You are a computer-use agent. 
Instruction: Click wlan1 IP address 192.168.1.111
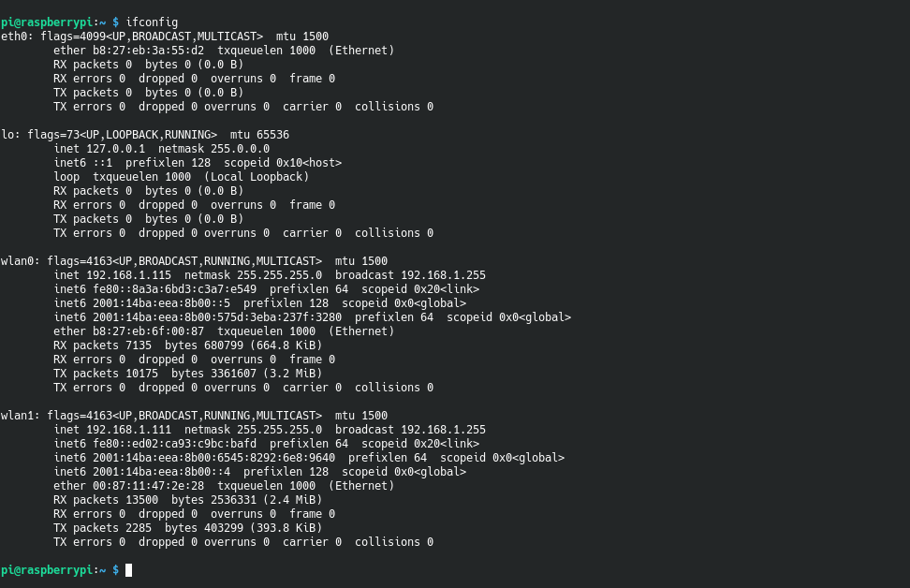[129, 430]
